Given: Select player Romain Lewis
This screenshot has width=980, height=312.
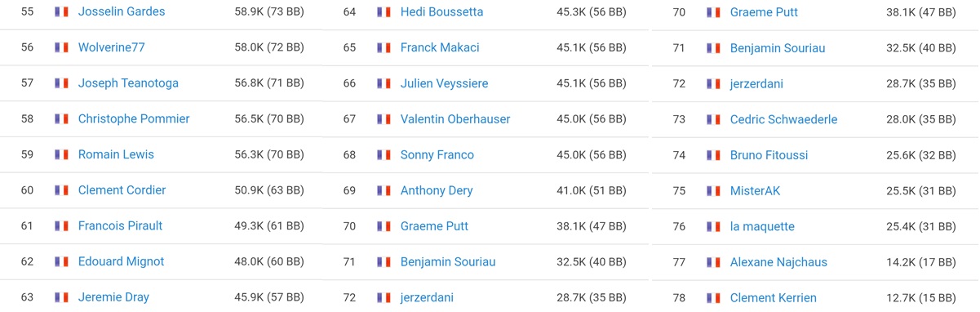Looking at the screenshot, I should pos(116,154).
